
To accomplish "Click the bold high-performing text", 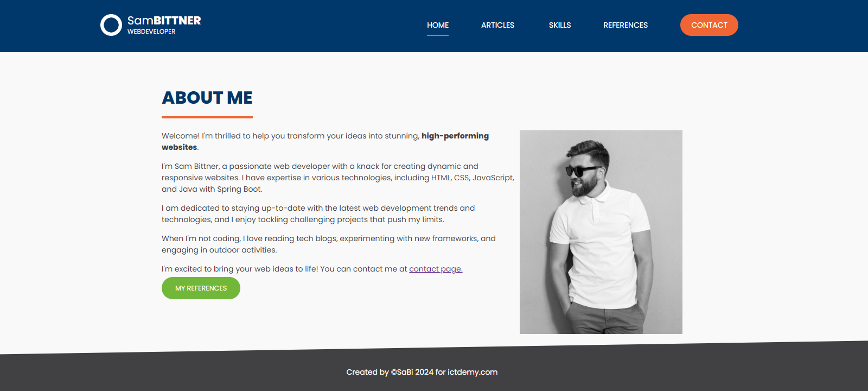I will tap(455, 136).
